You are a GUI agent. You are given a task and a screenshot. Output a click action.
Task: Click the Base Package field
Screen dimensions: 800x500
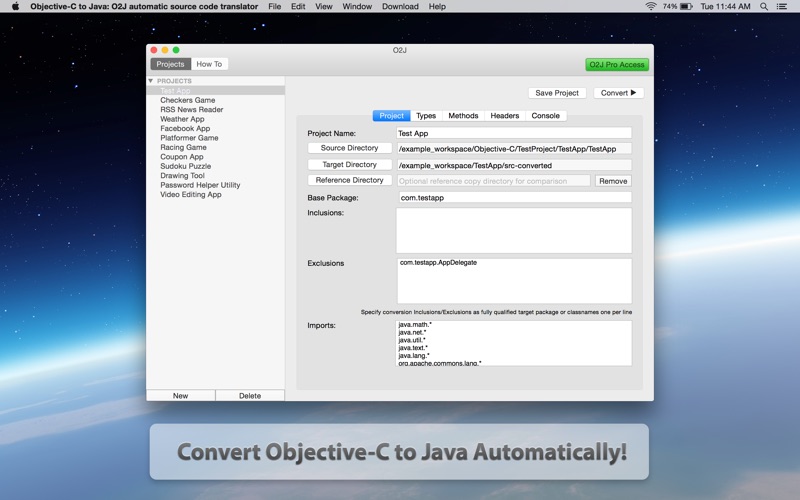[x=514, y=197]
